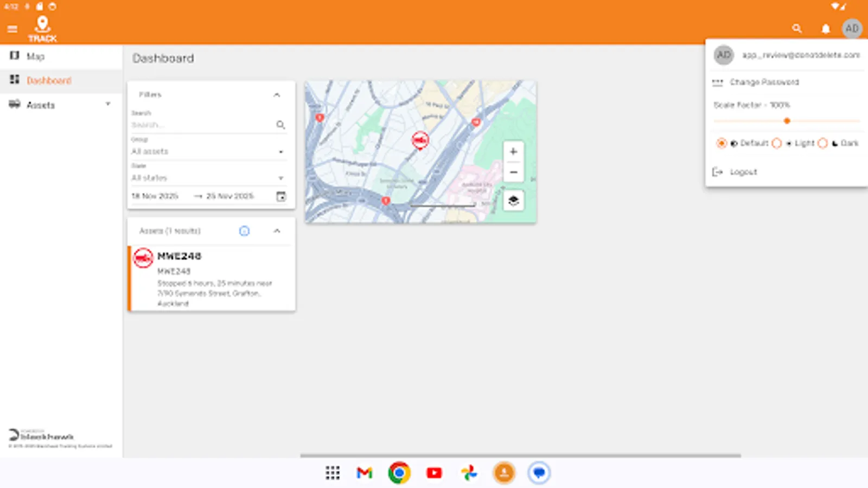Image resolution: width=868 pixels, height=488 pixels.
Task: Select the Default theme radio button
Action: (721, 143)
